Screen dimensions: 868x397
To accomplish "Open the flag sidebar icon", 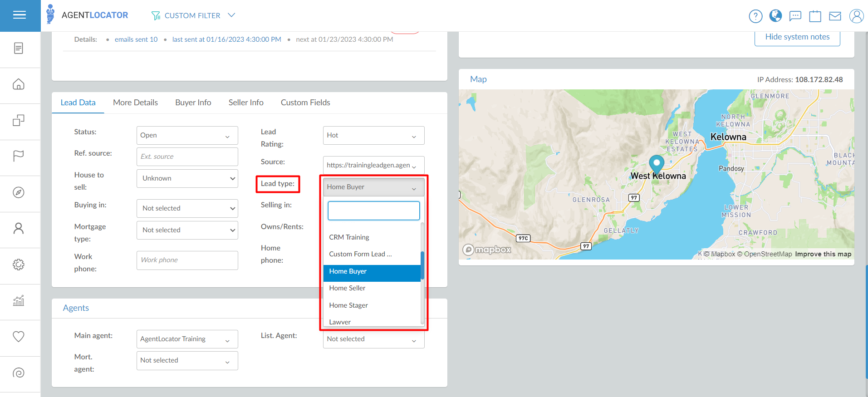I will point(19,156).
